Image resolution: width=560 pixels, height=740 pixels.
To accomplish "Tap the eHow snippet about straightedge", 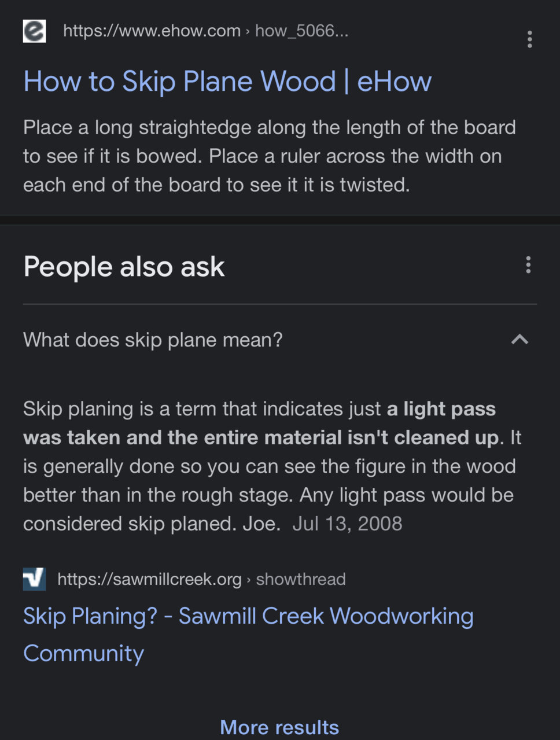I will coord(270,156).
